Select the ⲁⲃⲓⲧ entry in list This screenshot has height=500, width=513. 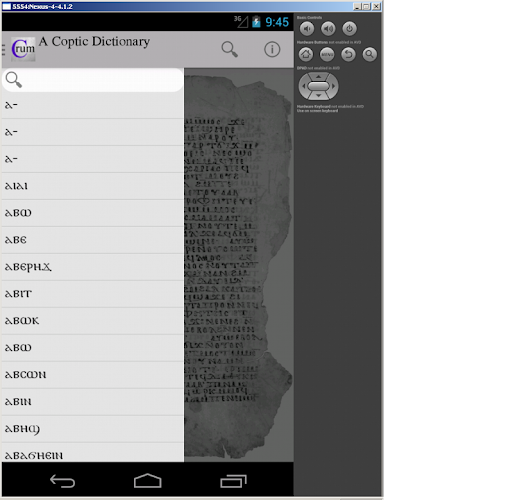click(x=93, y=294)
